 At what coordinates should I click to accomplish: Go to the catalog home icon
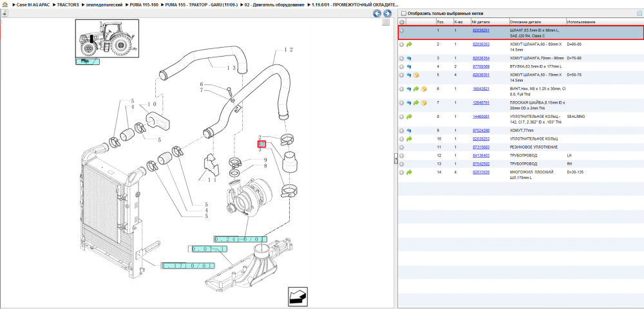pyautogui.click(x=5, y=5)
